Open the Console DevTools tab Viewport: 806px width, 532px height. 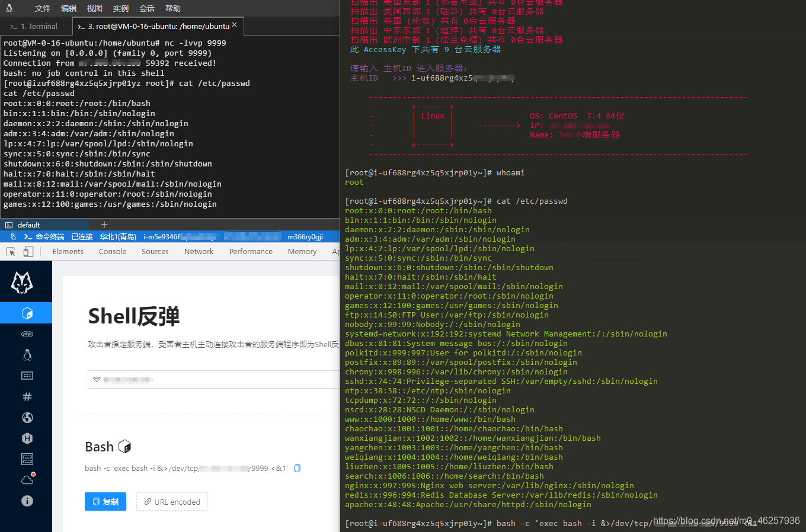pyautogui.click(x=113, y=252)
